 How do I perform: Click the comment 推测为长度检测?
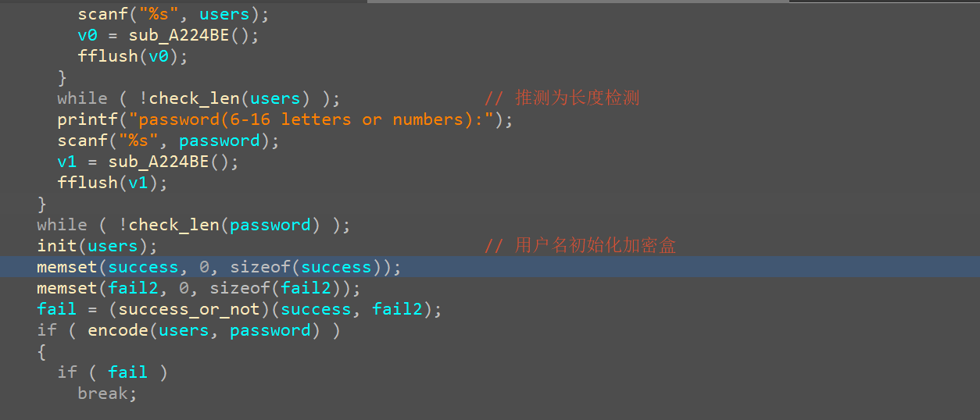click(x=577, y=98)
